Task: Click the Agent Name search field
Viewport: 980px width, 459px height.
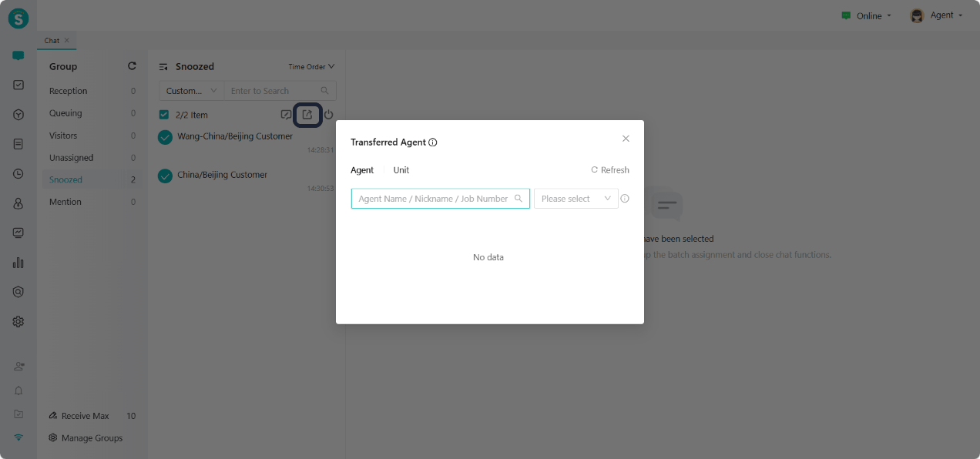Action: point(433,199)
